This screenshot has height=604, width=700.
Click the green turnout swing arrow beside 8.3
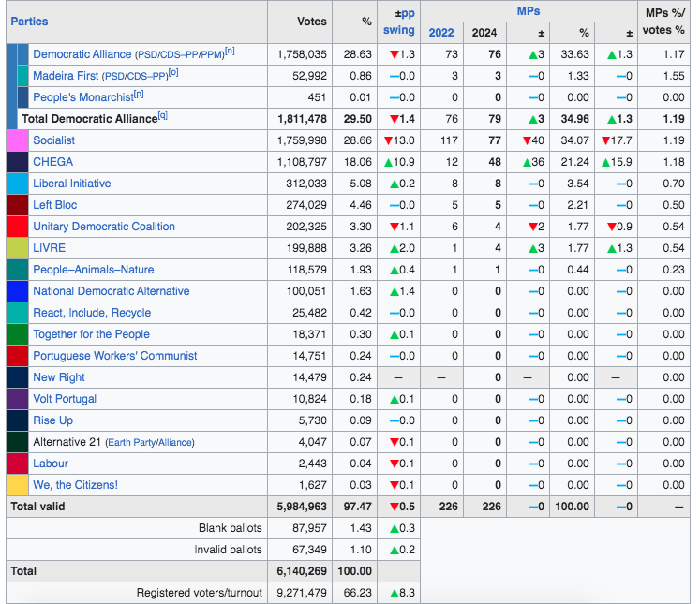click(x=394, y=593)
